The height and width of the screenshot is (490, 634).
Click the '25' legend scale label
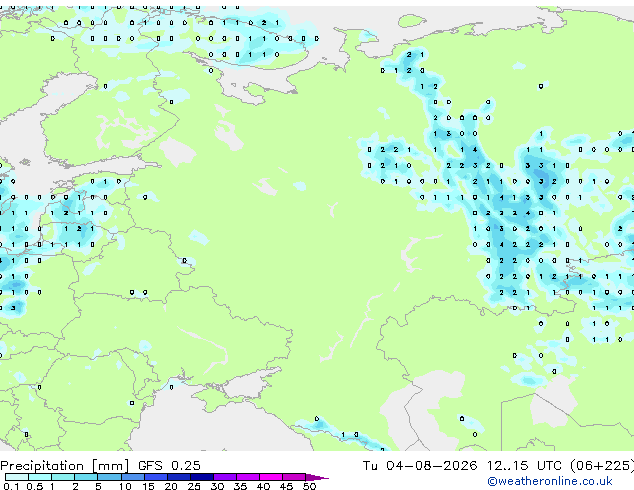click(194, 486)
